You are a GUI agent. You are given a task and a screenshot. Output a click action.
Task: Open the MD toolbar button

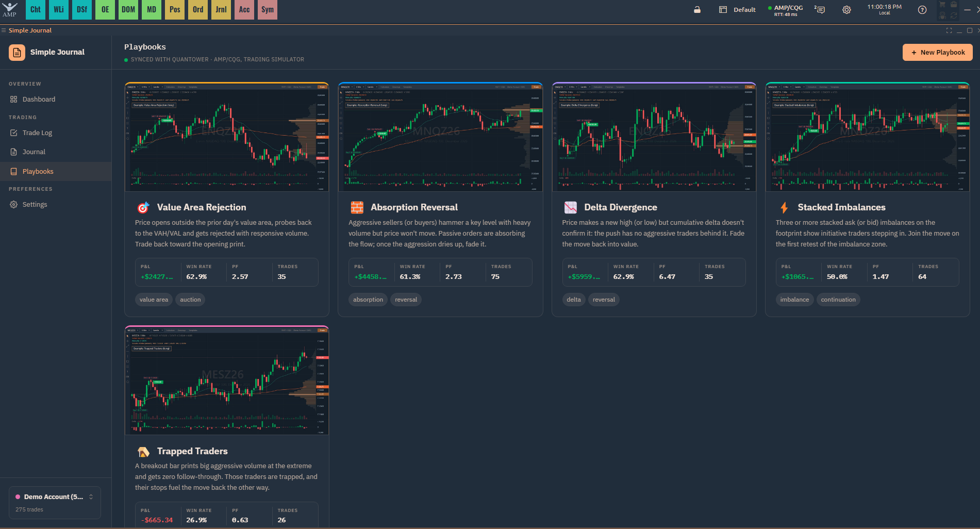click(x=152, y=10)
